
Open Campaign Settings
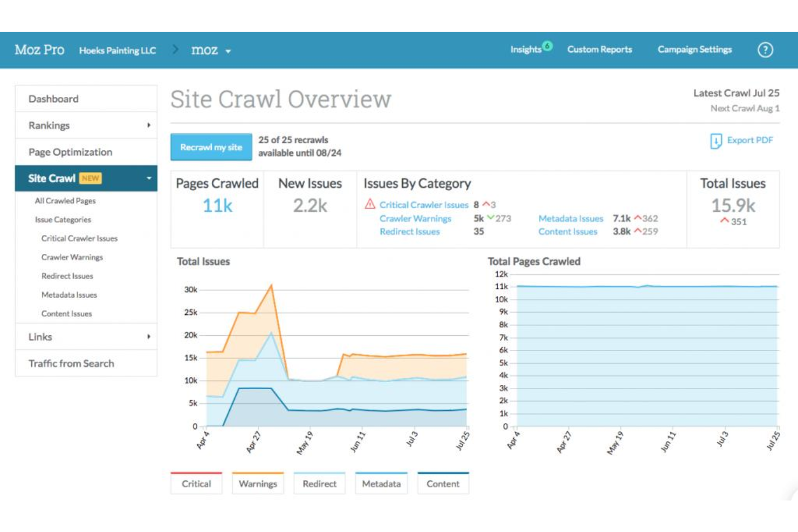pos(695,50)
